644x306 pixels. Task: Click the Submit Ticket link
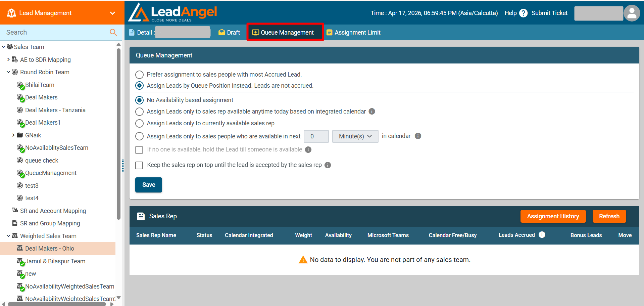[549, 13]
